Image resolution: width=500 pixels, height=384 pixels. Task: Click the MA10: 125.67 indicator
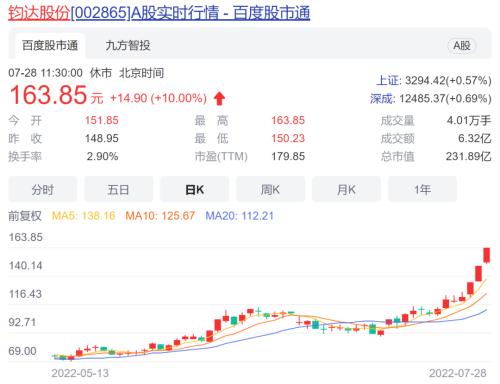coord(160,216)
